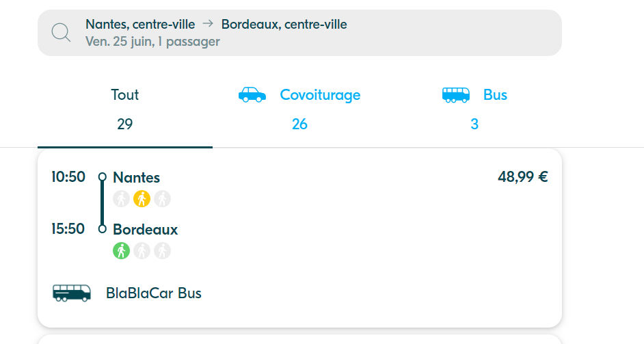The image size is (644, 344).
Task: Open the BlaBlaCar Bus trip card
Action: [299, 239]
